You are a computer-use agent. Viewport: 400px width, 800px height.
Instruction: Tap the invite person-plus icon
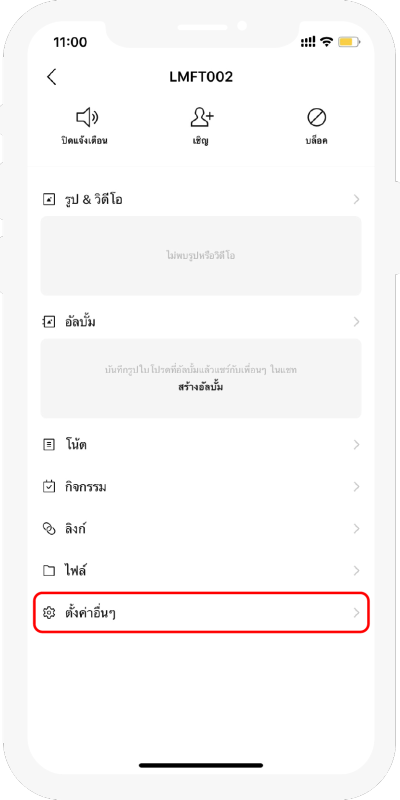click(x=202, y=118)
